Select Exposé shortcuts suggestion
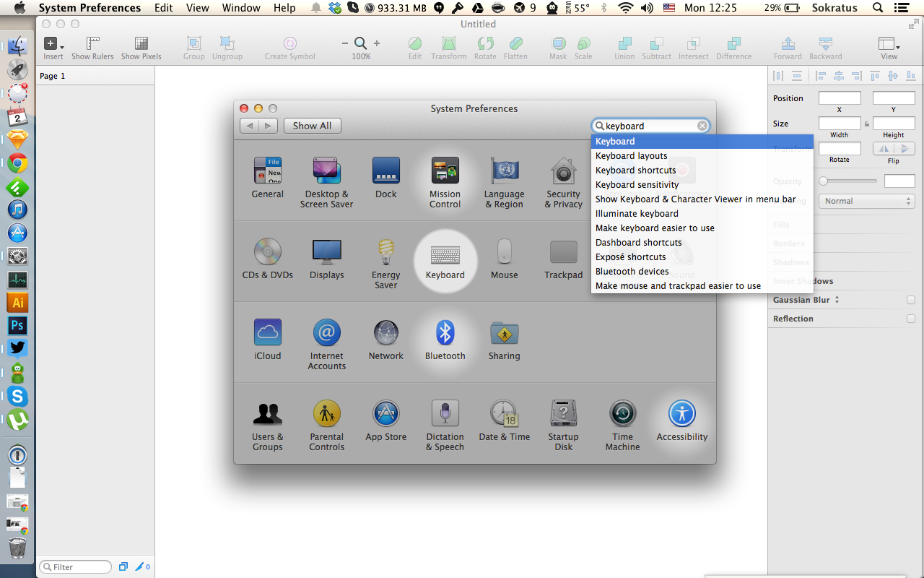Viewport: 924px width, 578px height. click(x=631, y=256)
